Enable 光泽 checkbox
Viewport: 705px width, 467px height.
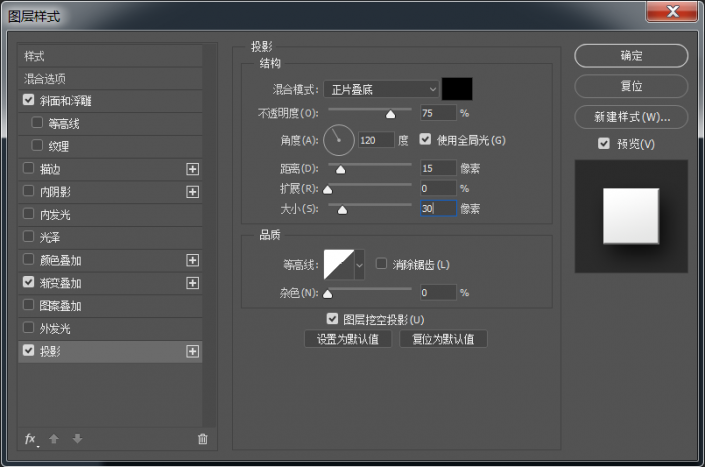pos(28,236)
